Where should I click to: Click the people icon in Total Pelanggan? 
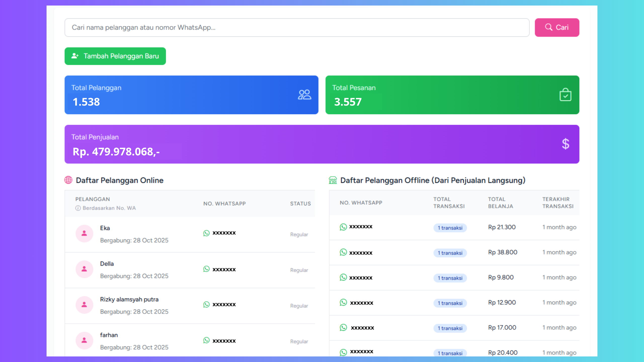[304, 95]
